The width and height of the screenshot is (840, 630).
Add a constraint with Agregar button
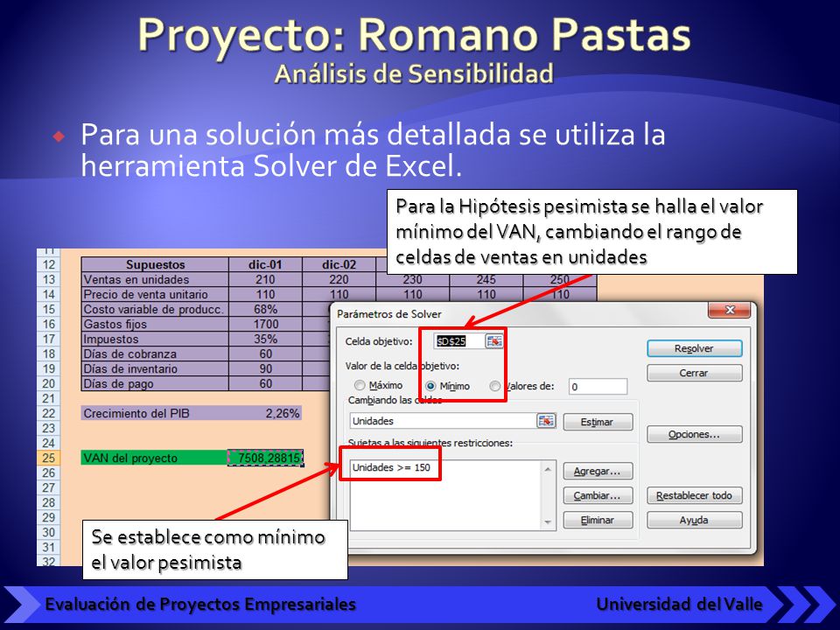[598, 471]
